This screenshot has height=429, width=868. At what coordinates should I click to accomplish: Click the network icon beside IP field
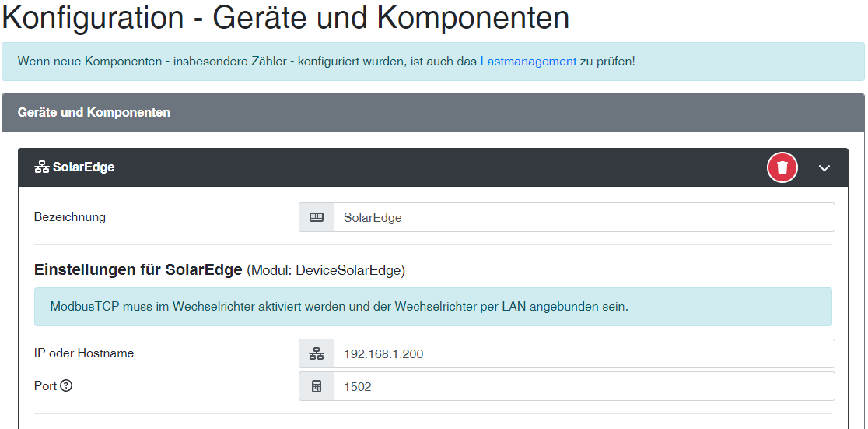[317, 353]
